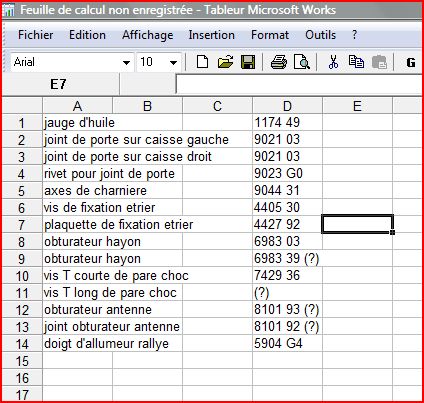Select row 7 header
Viewport: 424px width, 403px height.
point(22,224)
